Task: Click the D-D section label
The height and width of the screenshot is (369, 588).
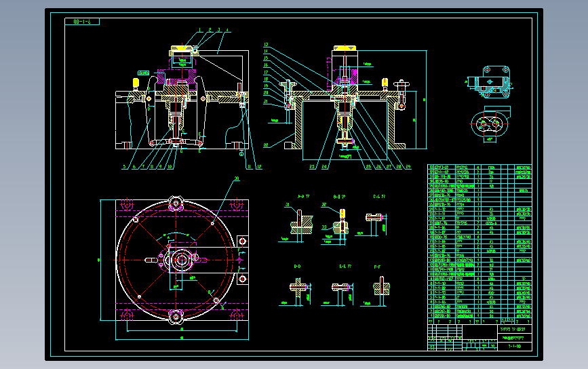Action: pos(297,267)
